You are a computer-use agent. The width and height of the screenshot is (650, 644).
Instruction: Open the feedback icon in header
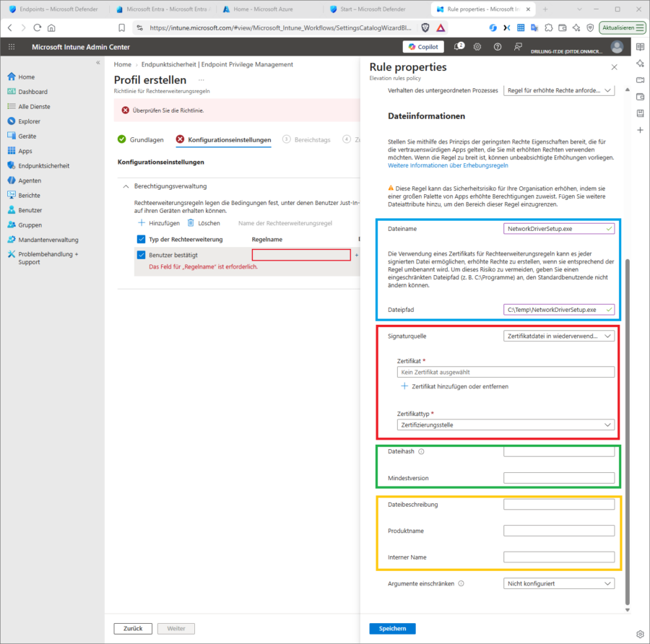point(518,47)
